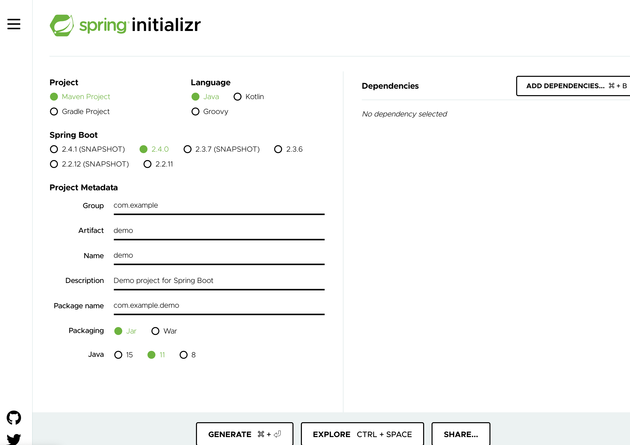Select Maven Project option

(80, 96)
